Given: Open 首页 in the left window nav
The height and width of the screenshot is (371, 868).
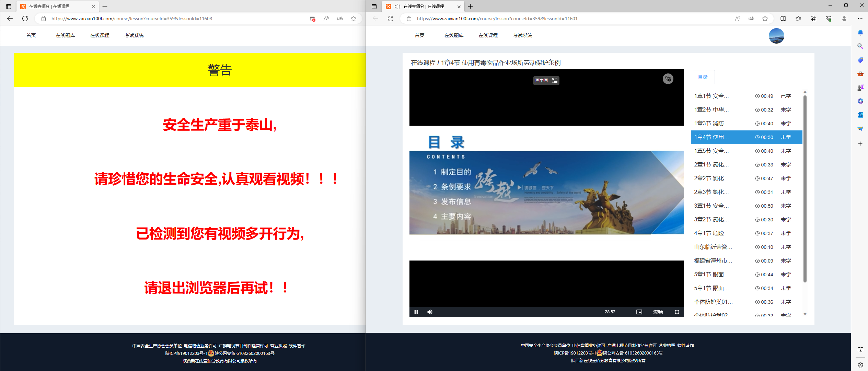Looking at the screenshot, I should point(31,35).
